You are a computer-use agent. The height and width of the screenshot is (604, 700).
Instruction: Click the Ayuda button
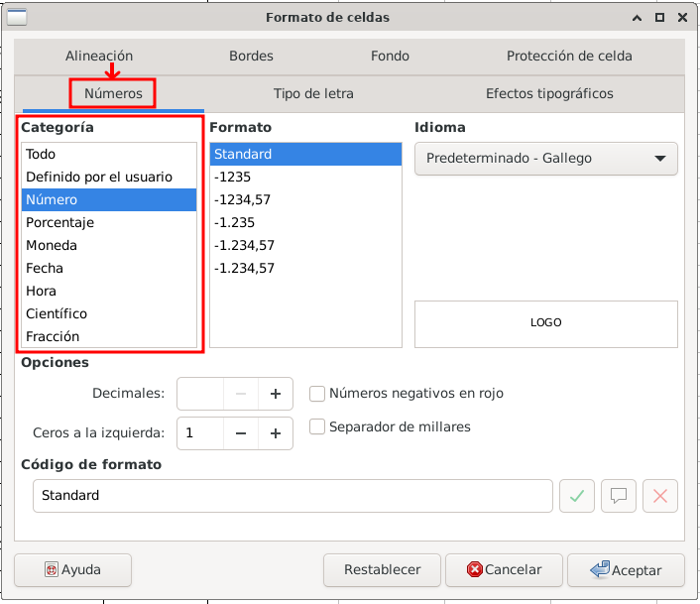pyautogui.click(x=72, y=570)
